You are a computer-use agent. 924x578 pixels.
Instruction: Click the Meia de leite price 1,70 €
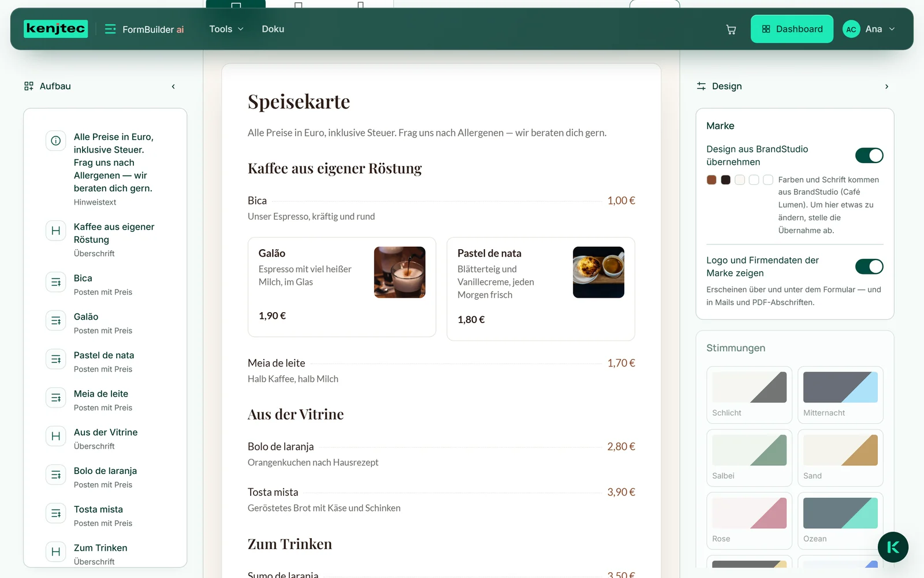coord(621,363)
